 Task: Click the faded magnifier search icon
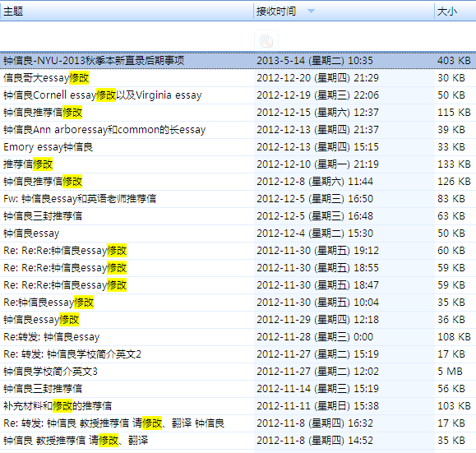(x=266, y=40)
